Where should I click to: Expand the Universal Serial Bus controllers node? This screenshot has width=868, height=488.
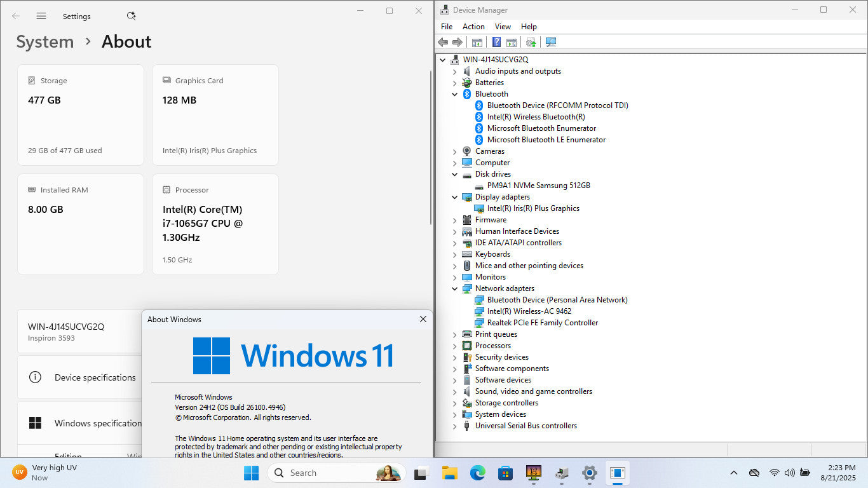tap(454, 426)
